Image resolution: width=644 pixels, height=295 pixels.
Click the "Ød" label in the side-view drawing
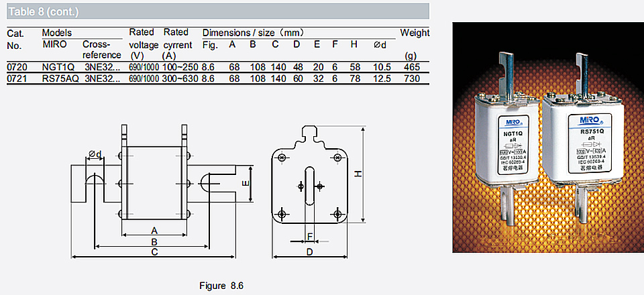pos(95,154)
